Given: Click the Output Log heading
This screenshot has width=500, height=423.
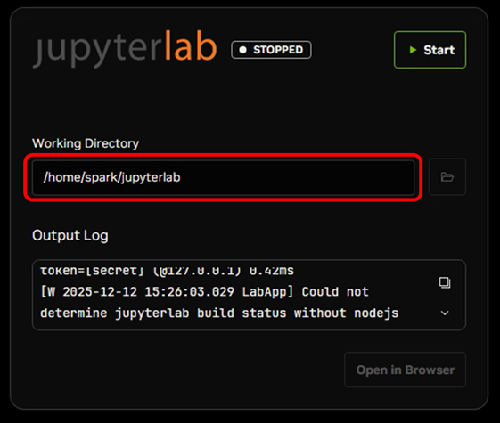Looking at the screenshot, I should pyautogui.click(x=70, y=235).
